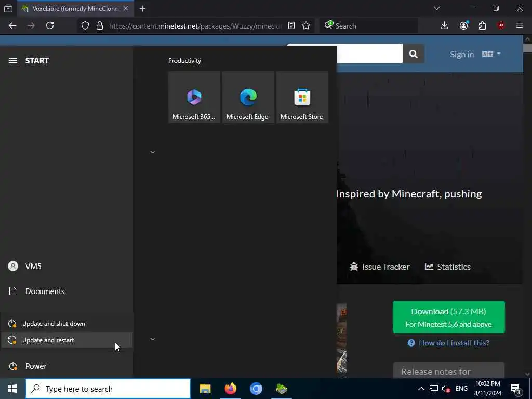This screenshot has width=532, height=399.
Task: Click the Power button in Start
Action: (66, 366)
